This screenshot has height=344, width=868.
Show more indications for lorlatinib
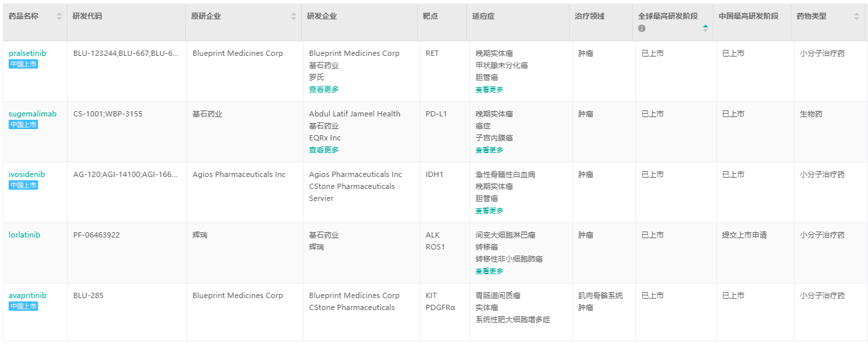coord(490,271)
